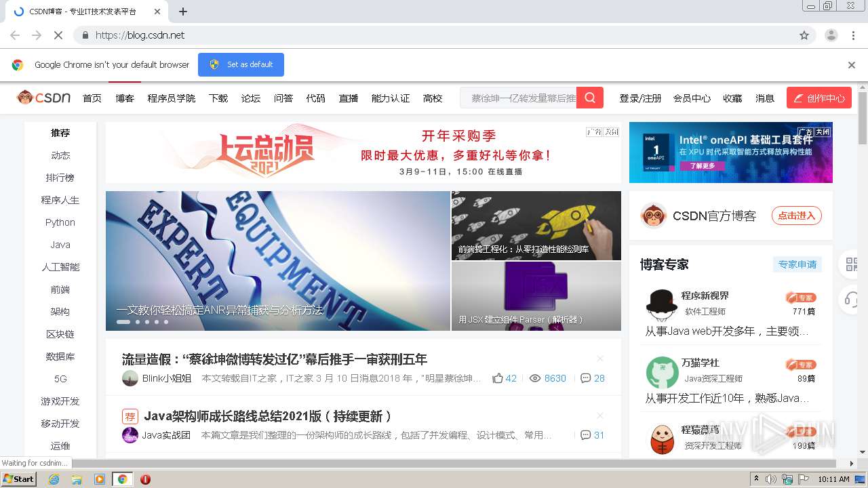Open 能力认证 in the navigation
The width and height of the screenshot is (868, 488).
[391, 98]
